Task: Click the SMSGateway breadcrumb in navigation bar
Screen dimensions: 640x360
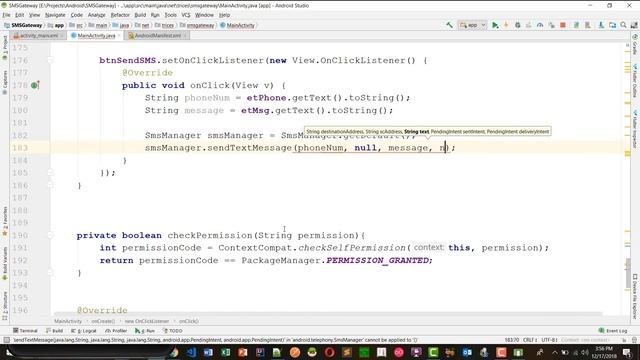Action: (x=23, y=25)
